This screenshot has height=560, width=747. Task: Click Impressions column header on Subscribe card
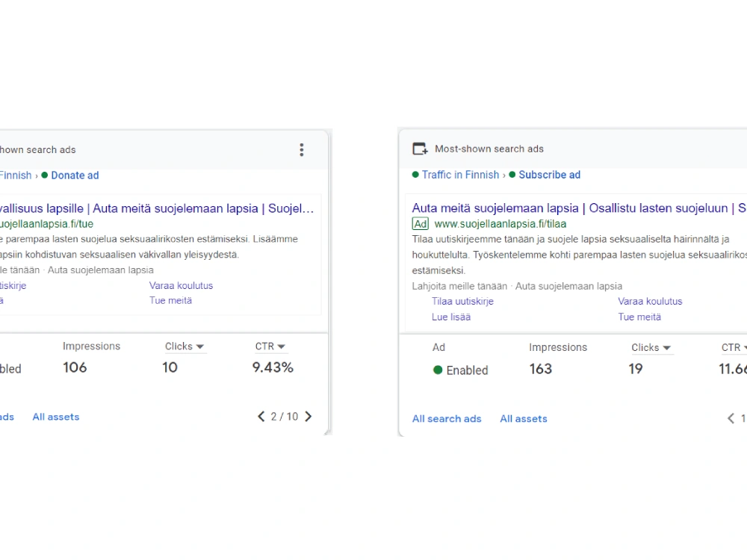click(558, 348)
